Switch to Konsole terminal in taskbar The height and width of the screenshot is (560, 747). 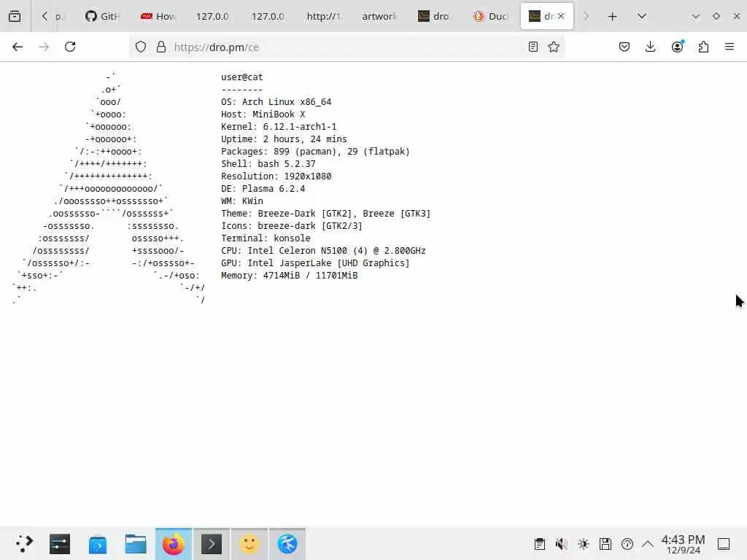(212, 544)
